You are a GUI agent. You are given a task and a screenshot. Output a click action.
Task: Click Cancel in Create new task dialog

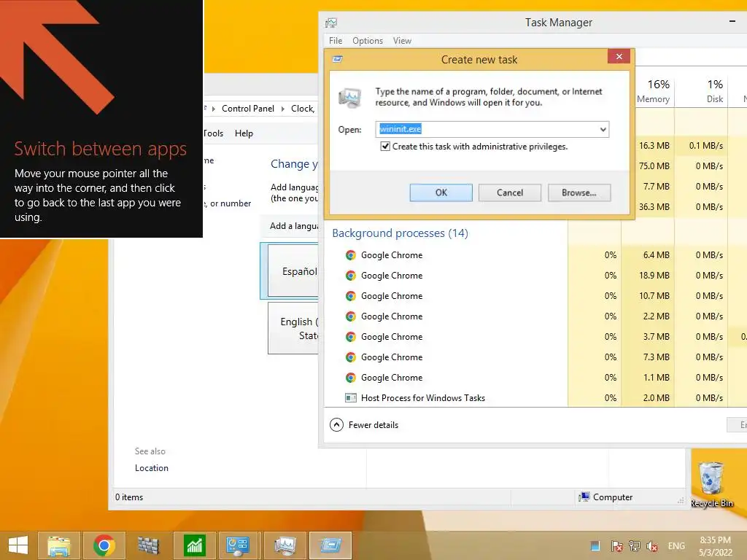(510, 192)
